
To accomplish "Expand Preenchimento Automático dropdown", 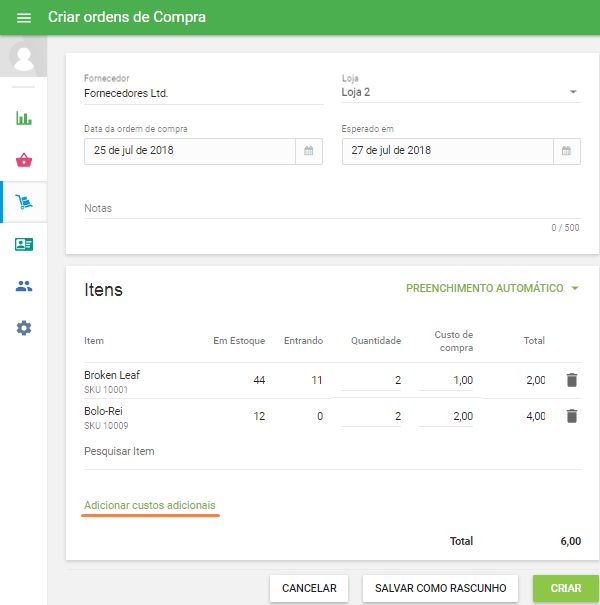I will point(575,289).
